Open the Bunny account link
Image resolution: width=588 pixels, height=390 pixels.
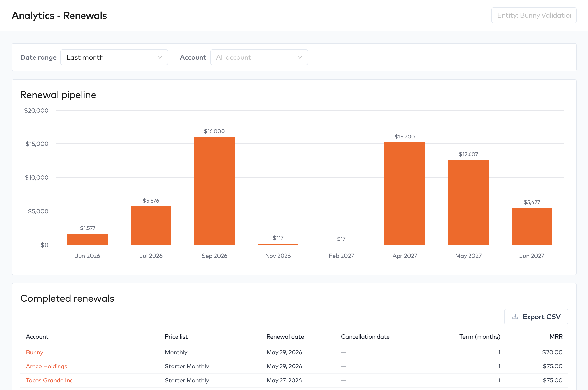point(35,352)
